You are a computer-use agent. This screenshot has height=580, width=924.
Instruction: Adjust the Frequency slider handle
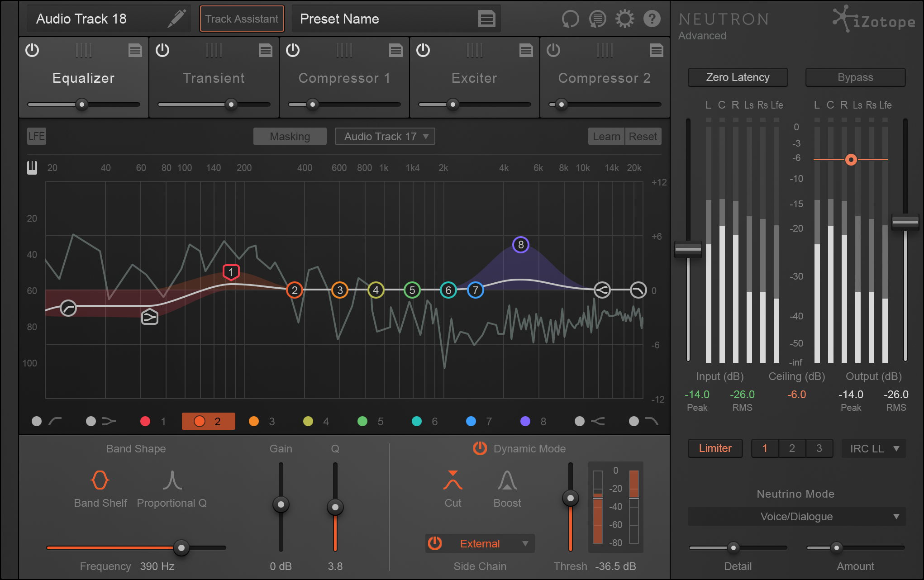point(181,548)
